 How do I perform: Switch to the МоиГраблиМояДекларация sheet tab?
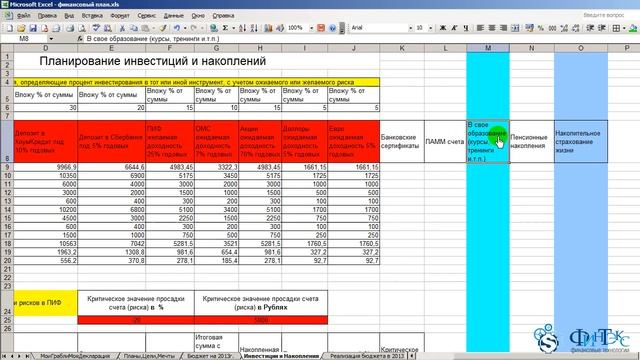[75, 356]
